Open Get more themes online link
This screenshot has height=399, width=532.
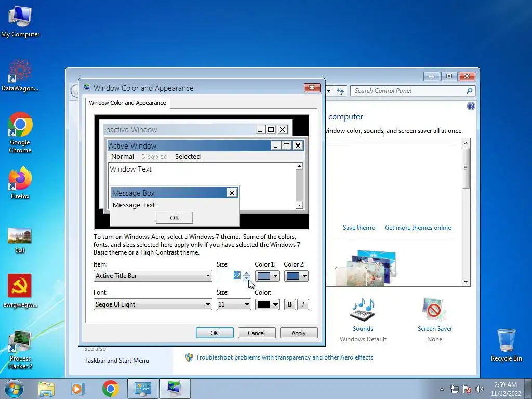pos(418,228)
